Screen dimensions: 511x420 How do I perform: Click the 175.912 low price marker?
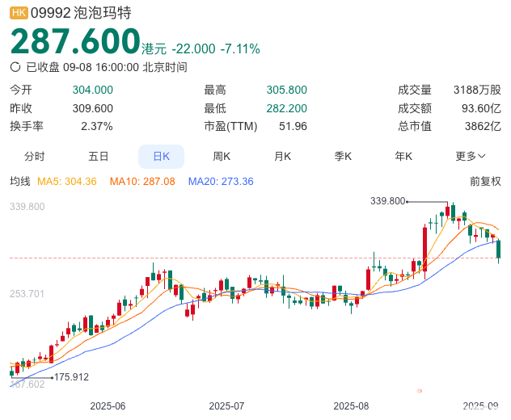pos(70,376)
